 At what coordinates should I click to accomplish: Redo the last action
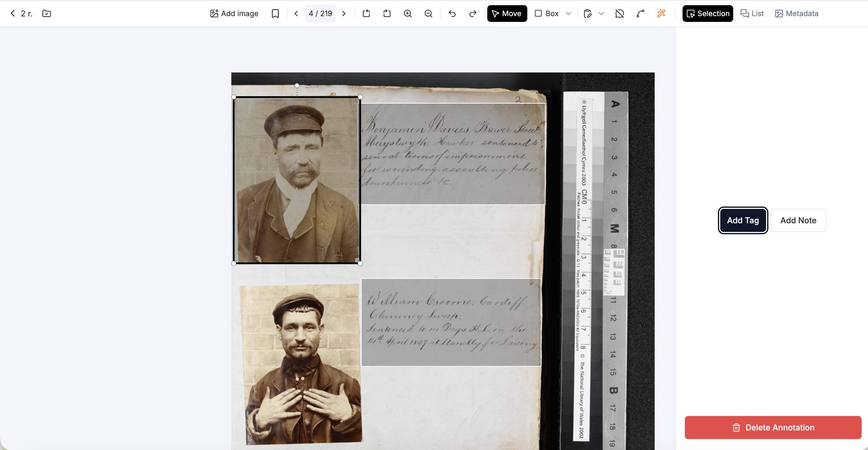(x=473, y=14)
